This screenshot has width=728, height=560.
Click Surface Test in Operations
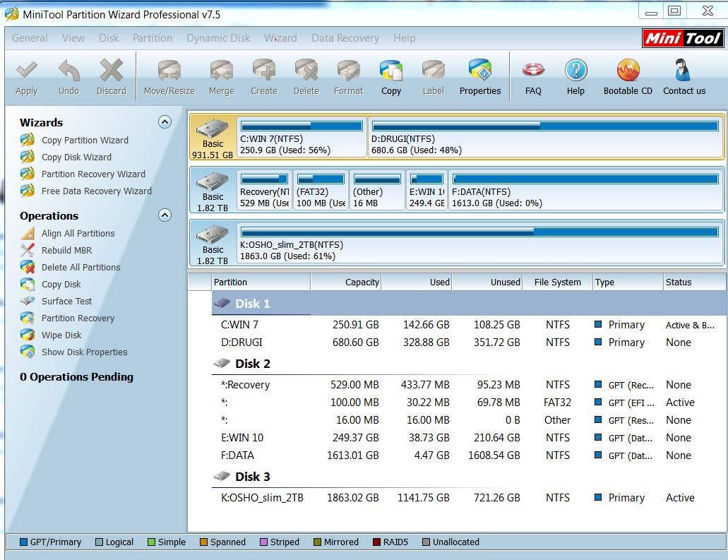click(66, 301)
